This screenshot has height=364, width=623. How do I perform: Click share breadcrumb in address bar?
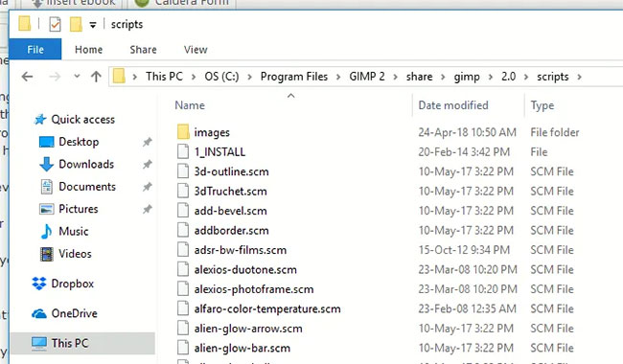pos(419,77)
